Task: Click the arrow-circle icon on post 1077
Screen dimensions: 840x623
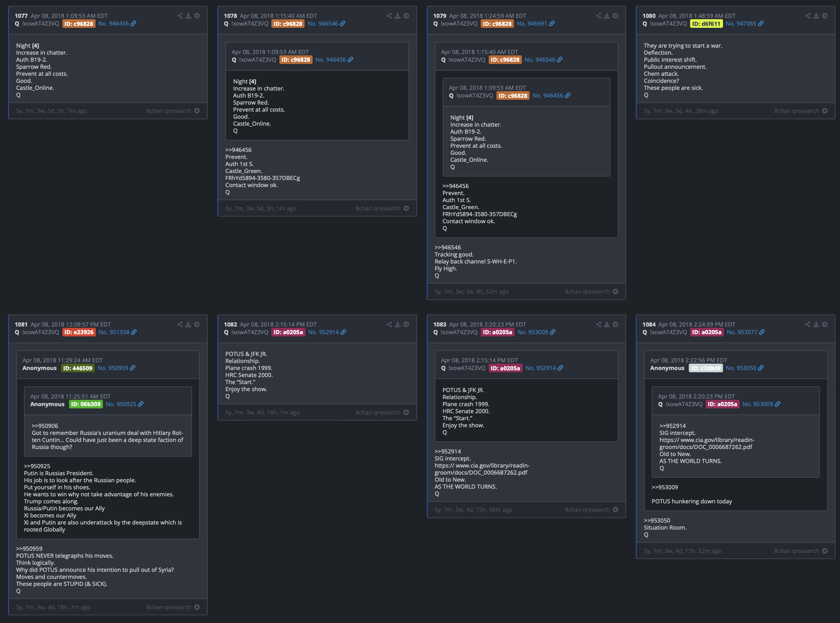Action: [x=197, y=16]
